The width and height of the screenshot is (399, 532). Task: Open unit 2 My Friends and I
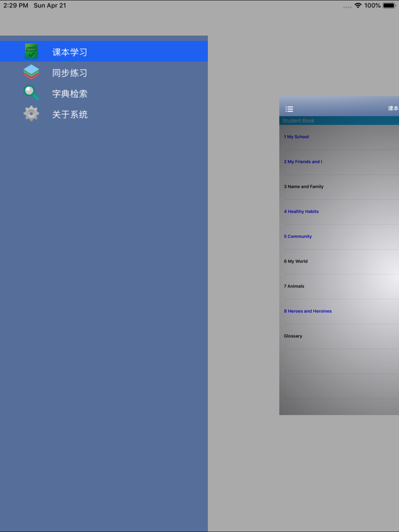(x=339, y=162)
